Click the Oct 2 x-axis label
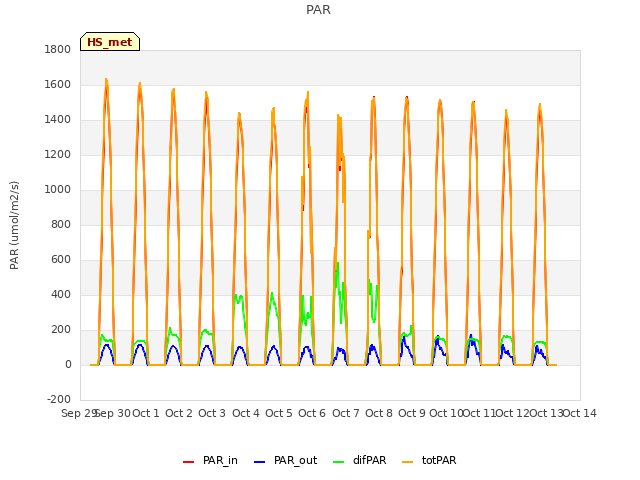Image resolution: width=640 pixels, height=480 pixels. point(179,413)
